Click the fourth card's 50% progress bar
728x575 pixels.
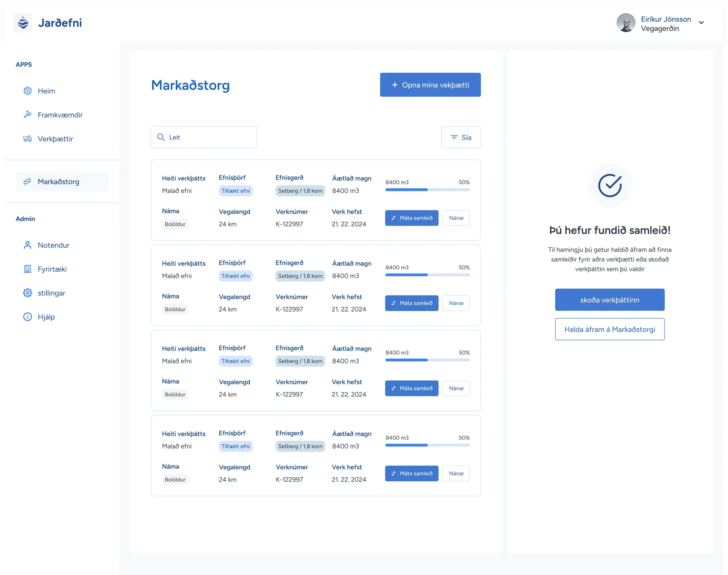(427, 445)
